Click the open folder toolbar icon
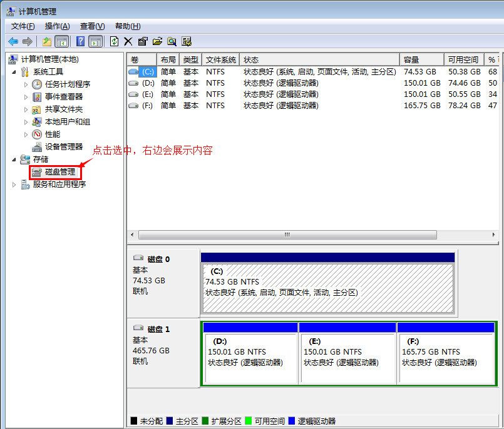This screenshot has width=504, height=429. click(157, 41)
